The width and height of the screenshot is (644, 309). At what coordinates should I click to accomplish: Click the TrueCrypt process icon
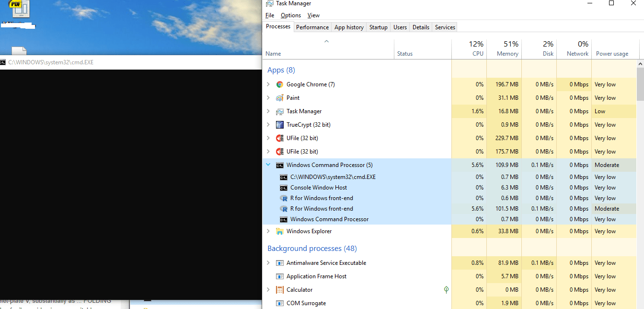279,124
